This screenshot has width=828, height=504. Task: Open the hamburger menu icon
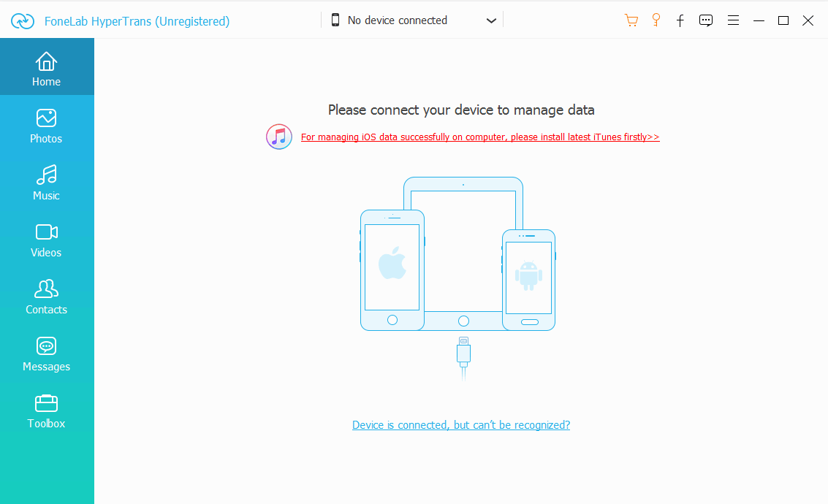click(733, 20)
